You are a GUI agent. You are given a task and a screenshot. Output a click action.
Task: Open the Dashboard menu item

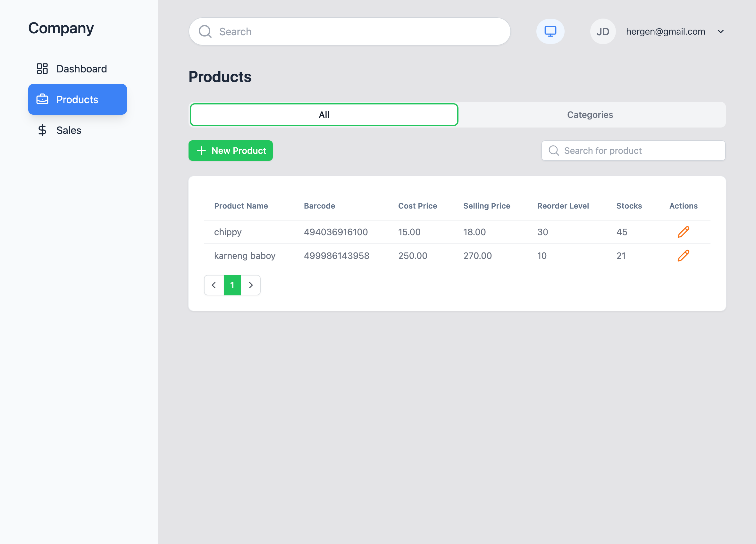click(x=77, y=69)
